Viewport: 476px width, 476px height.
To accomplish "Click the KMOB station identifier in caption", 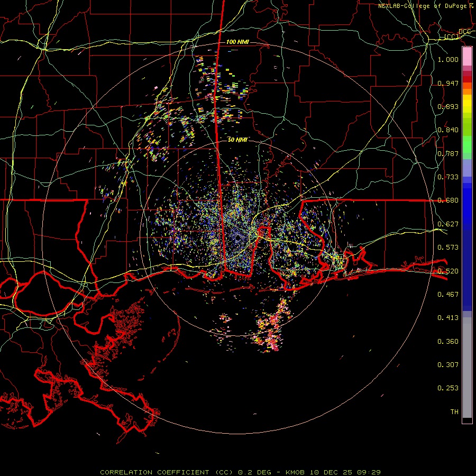I will pos(295,472).
